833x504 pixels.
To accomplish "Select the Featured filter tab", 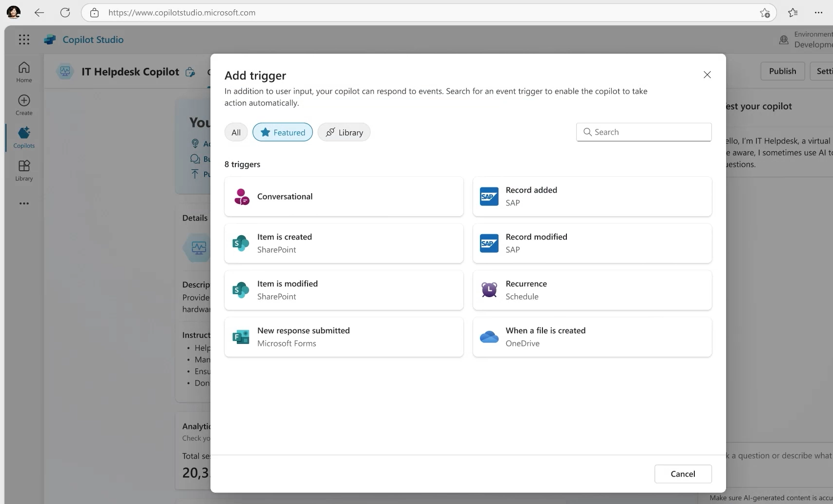I will point(283,132).
